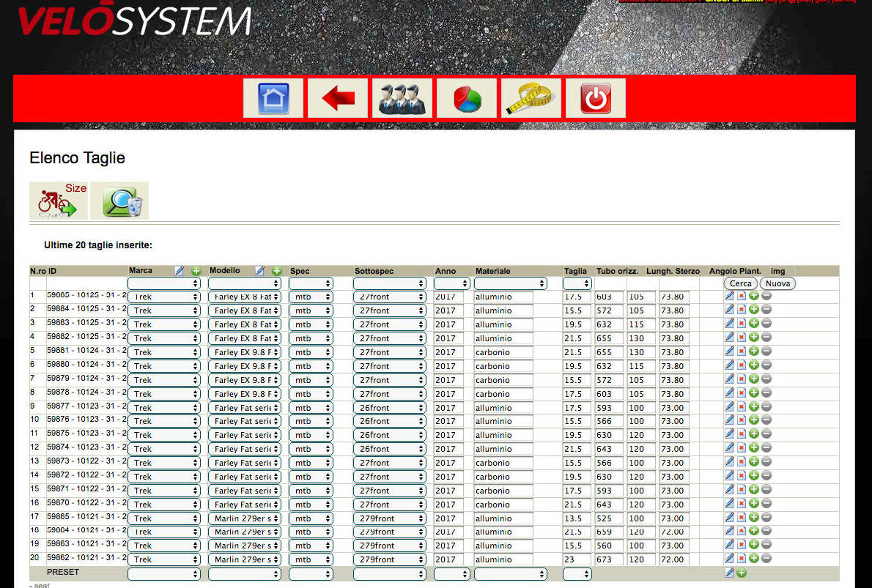Click the grey minus icon on row 10

click(766, 420)
